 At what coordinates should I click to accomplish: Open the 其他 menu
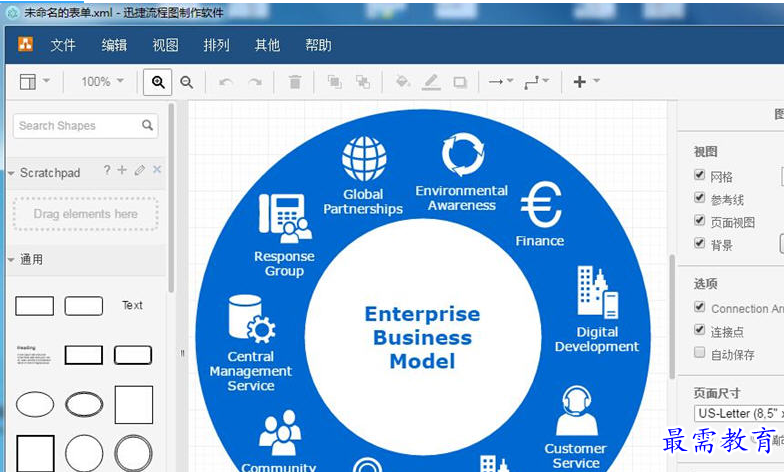(x=268, y=45)
